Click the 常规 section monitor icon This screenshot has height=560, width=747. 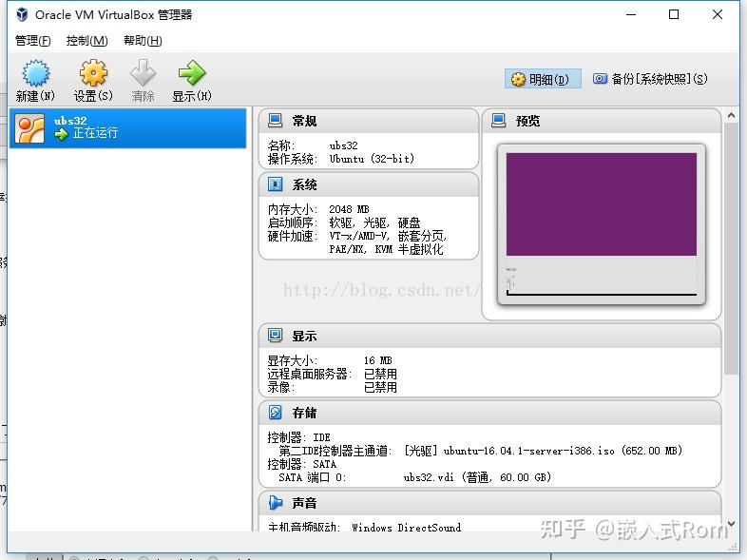click(275, 121)
